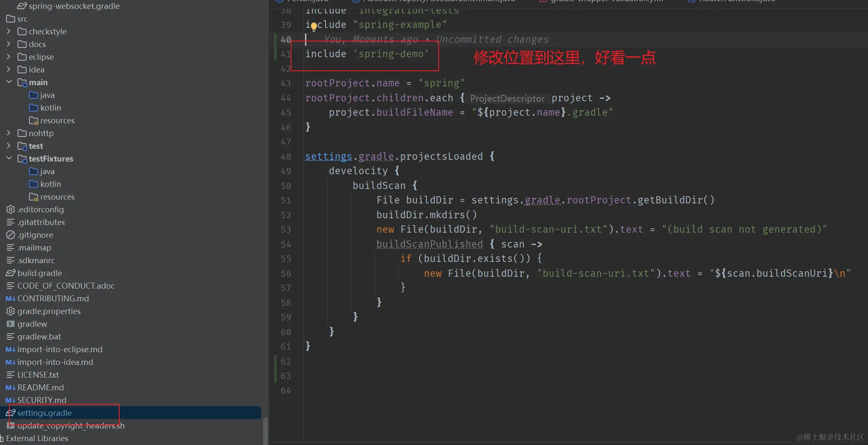
Task: Click the folder icon next to docs
Action: coord(22,44)
